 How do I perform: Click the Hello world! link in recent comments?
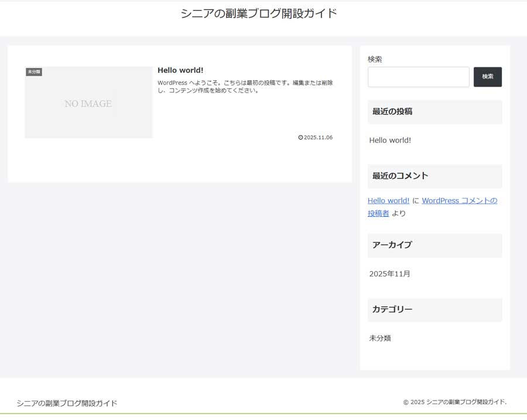pos(388,200)
